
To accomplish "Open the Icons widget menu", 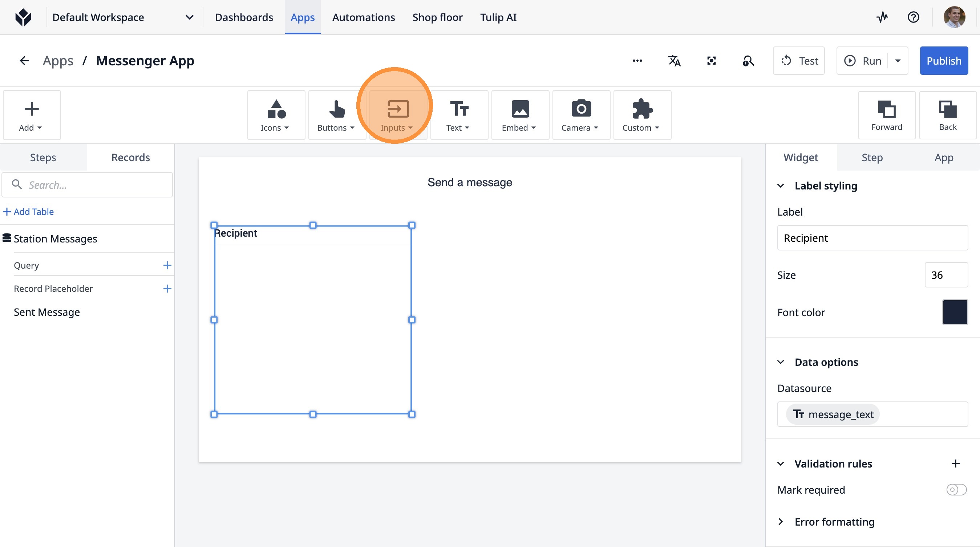I will (x=275, y=115).
